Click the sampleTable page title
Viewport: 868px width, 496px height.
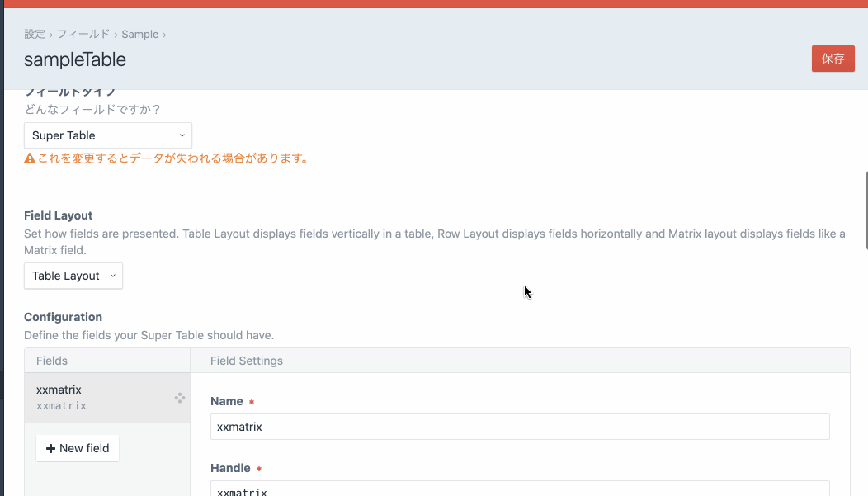pyautogui.click(x=75, y=59)
